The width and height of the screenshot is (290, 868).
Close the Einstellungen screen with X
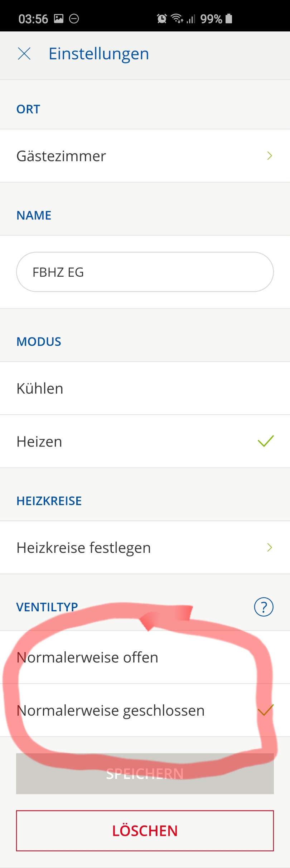24,54
